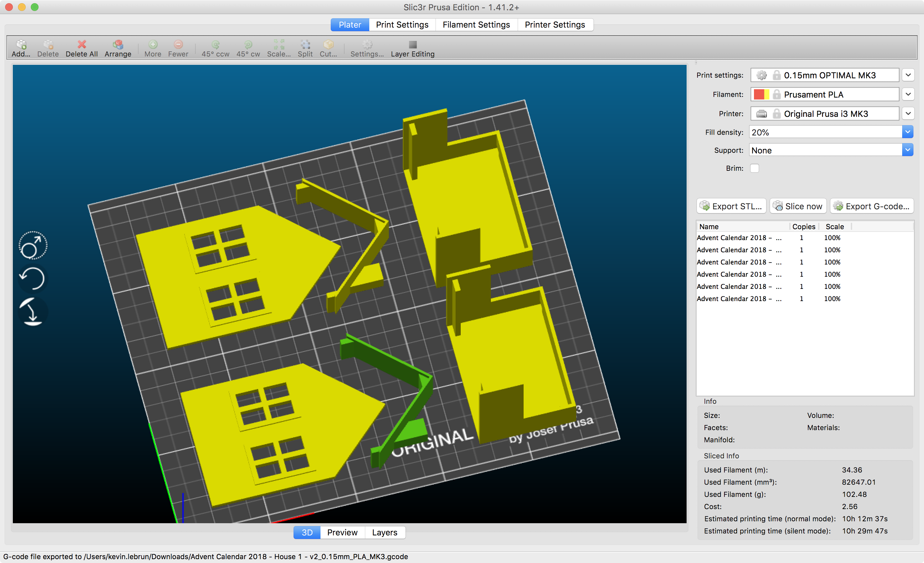Click the Export STL button

pos(731,206)
